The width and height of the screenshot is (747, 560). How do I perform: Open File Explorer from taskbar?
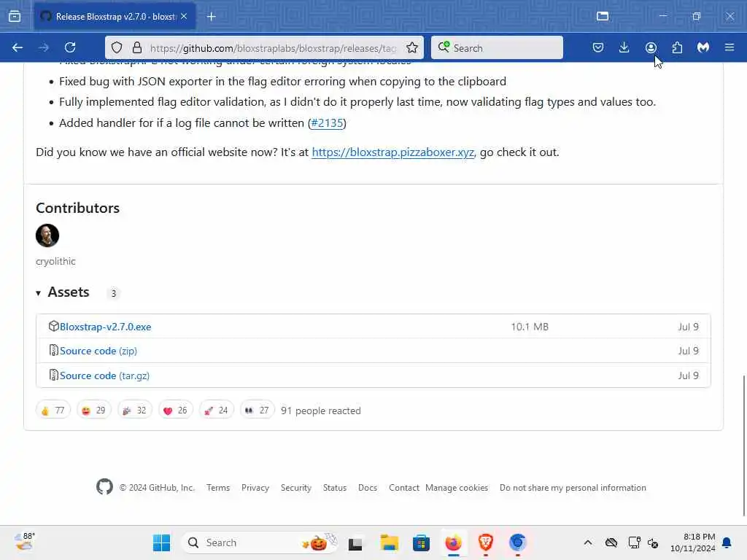[390, 542]
